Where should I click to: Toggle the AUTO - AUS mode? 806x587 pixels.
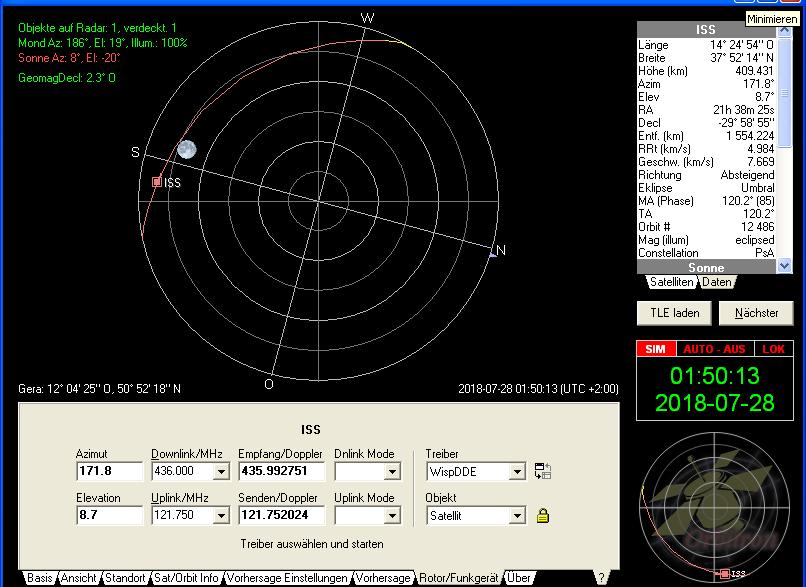[712, 349]
